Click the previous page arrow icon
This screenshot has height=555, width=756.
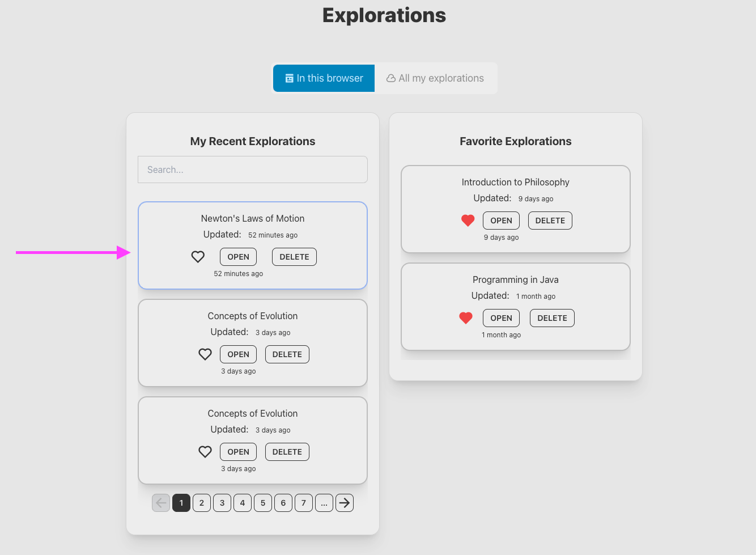[161, 503]
